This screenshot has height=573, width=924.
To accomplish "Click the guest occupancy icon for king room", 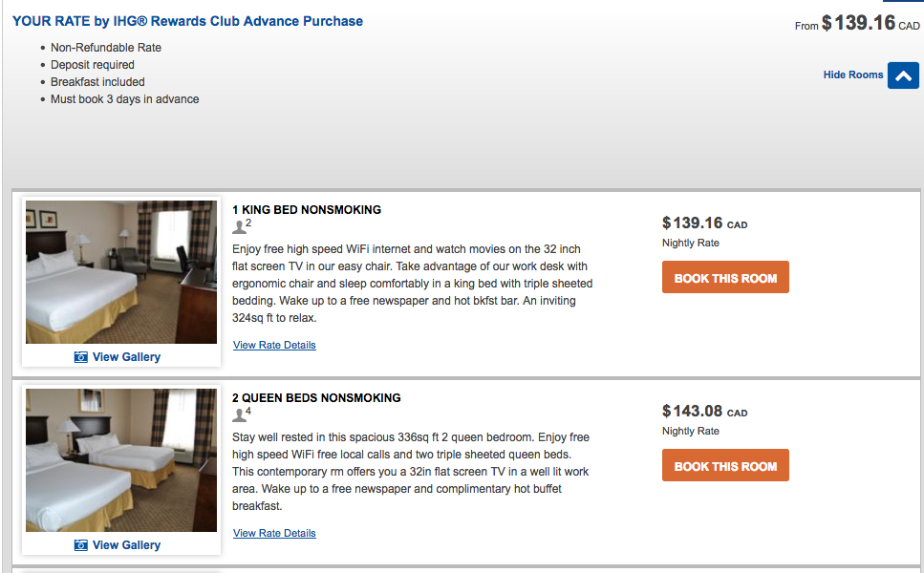I will pos(240,226).
